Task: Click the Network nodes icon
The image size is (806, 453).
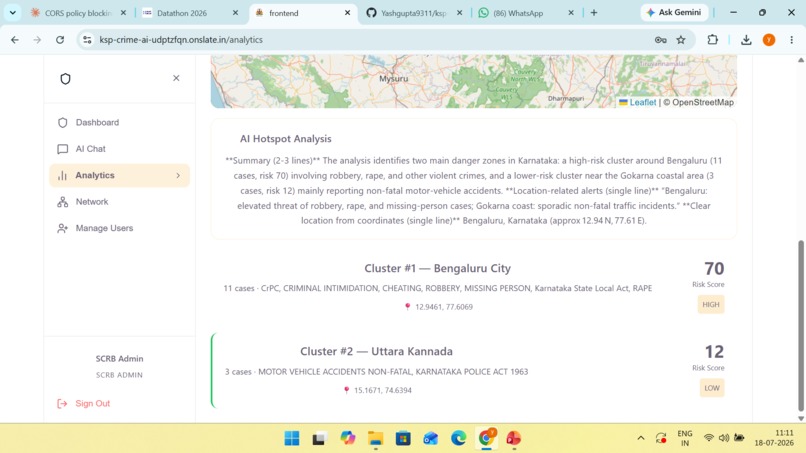Action: (63, 202)
